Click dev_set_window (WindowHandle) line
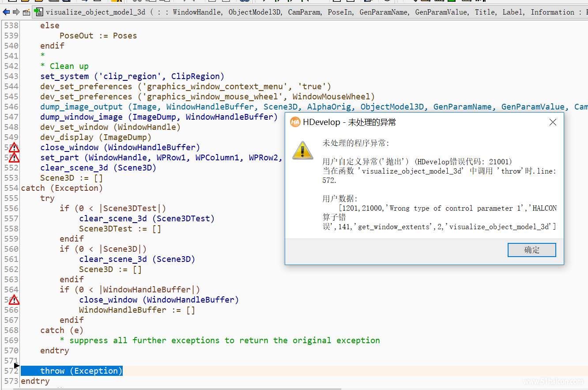Screen dimensions: 588x390 click(110, 127)
